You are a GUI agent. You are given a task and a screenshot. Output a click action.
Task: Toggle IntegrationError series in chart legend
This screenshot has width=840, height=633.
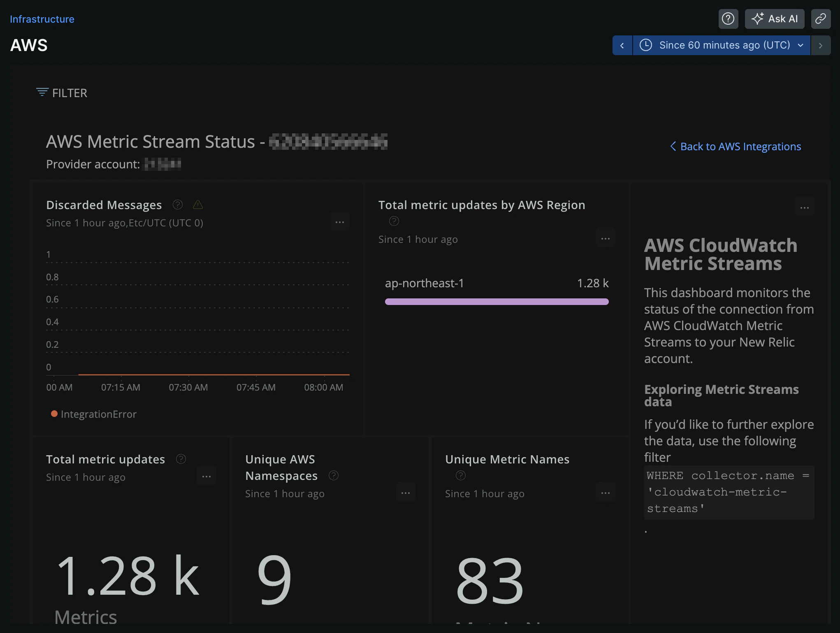click(94, 414)
